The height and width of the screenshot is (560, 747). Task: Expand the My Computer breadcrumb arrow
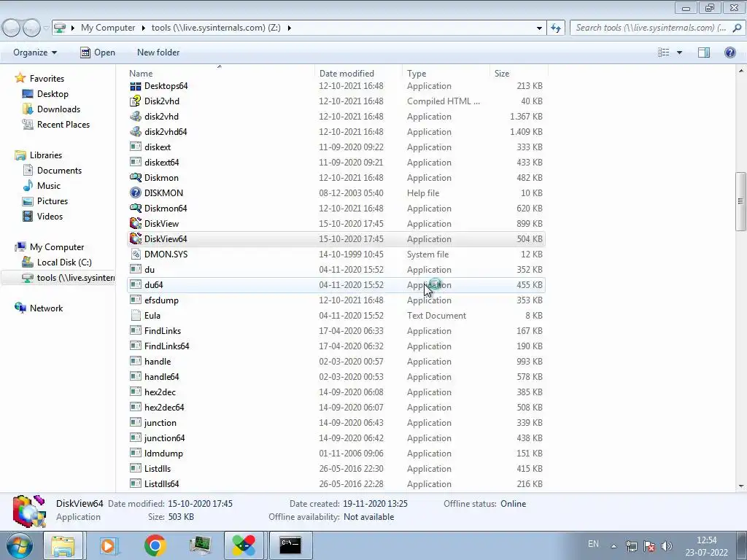click(x=143, y=28)
